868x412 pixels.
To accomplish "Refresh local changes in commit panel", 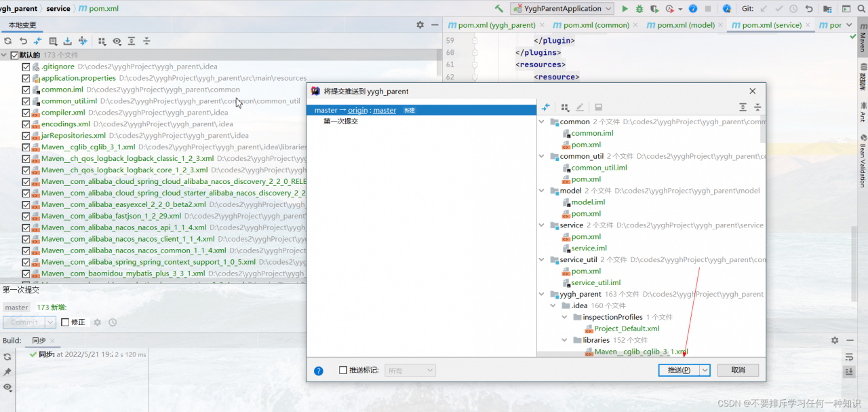I will 7,41.
